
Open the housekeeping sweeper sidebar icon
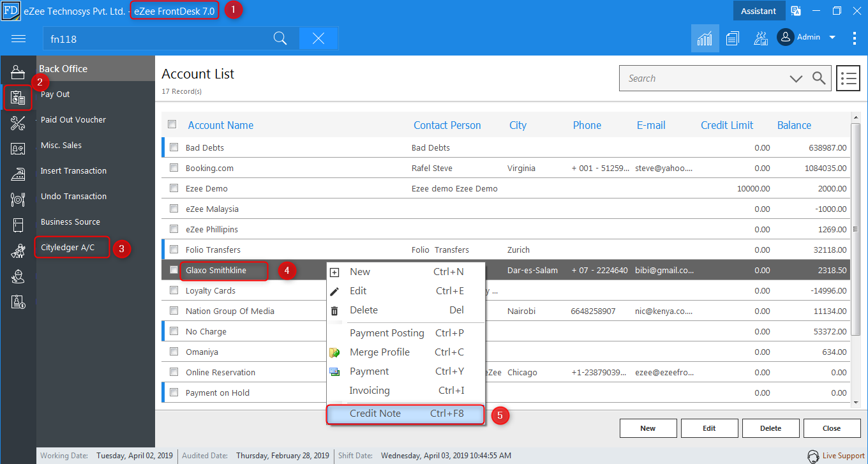pyautogui.click(x=18, y=251)
